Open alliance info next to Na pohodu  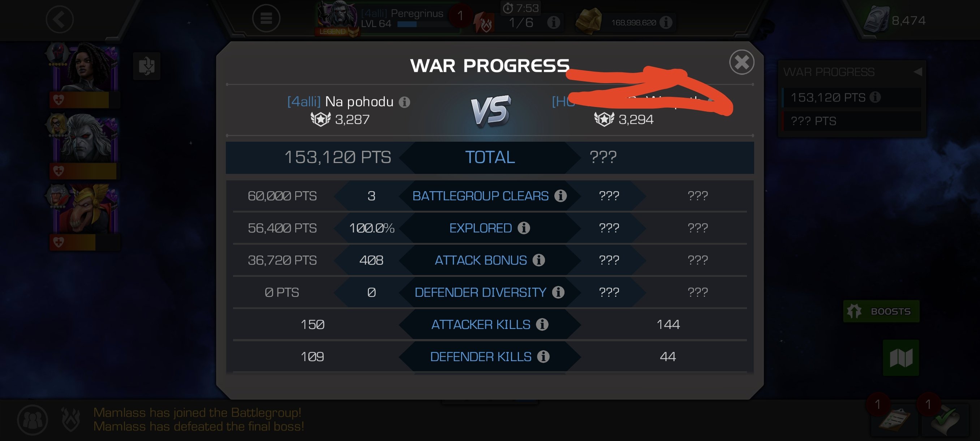coord(404,102)
